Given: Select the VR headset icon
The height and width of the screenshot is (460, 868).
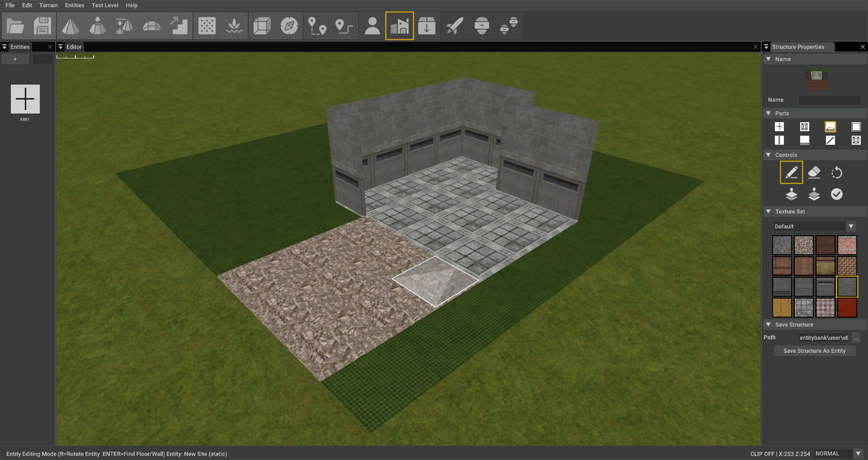Looking at the screenshot, I should (x=481, y=26).
